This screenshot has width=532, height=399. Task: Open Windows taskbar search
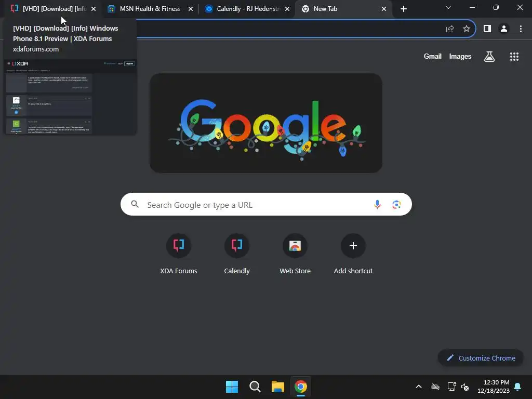click(x=255, y=387)
